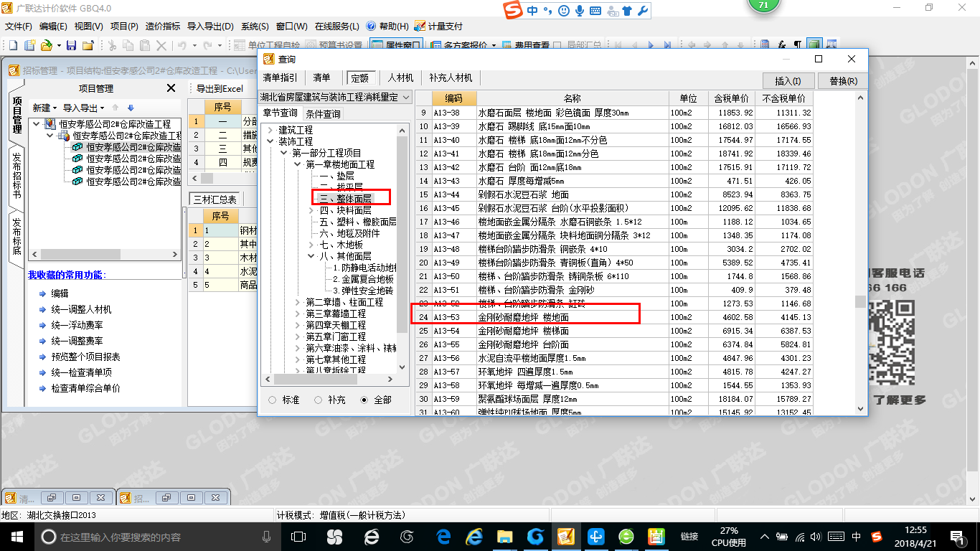Open the 造价指标 menu

163,27
